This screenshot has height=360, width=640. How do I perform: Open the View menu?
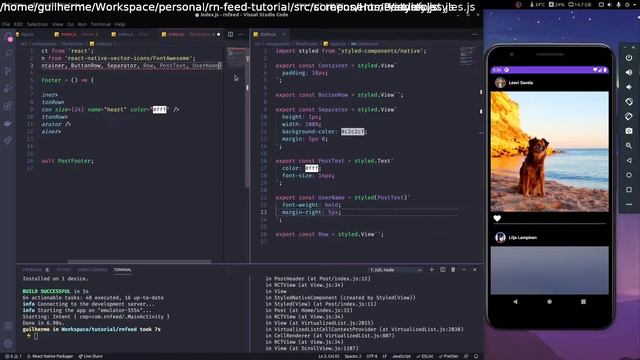58,24
